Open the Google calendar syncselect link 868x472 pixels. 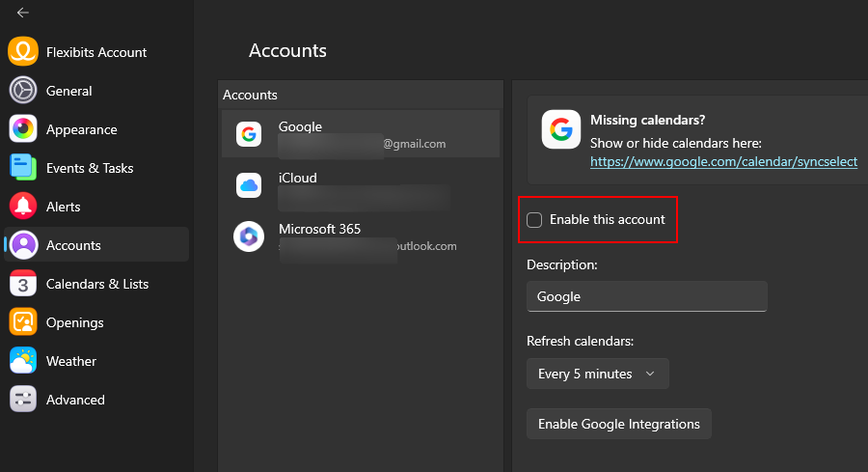(723, 161)
